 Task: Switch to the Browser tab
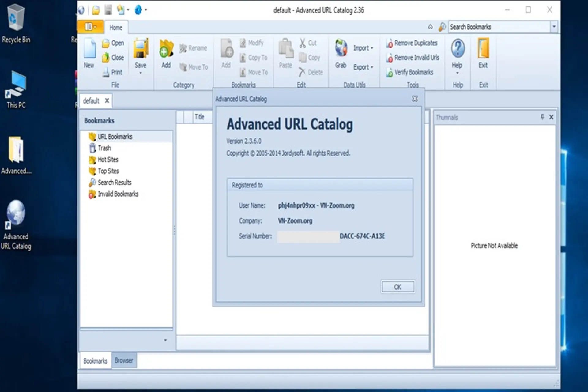point(124,360)
